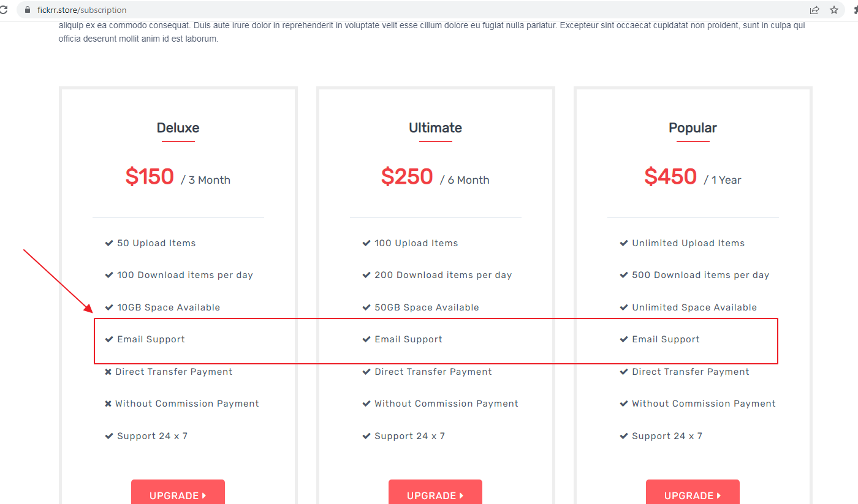Click checkmark beside Ultimate's Email Support
The width and height of the screenshot is (858, 504).
coord(366,339)
